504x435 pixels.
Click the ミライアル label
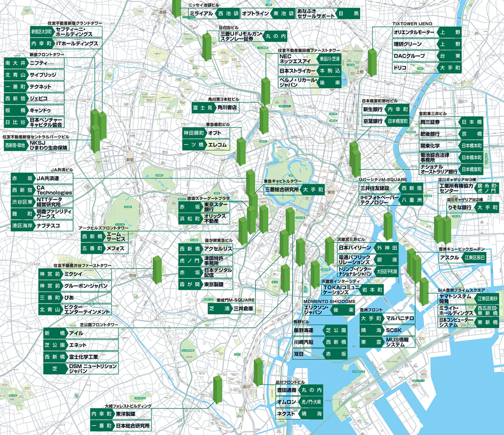(x=202, y=13)
